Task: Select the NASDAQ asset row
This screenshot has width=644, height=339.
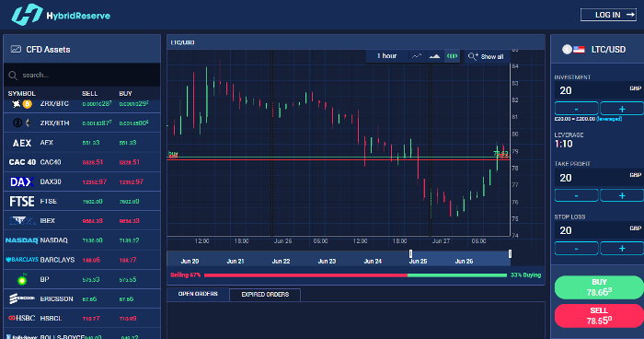Action: pyautogui.click(x=82, y=240)
